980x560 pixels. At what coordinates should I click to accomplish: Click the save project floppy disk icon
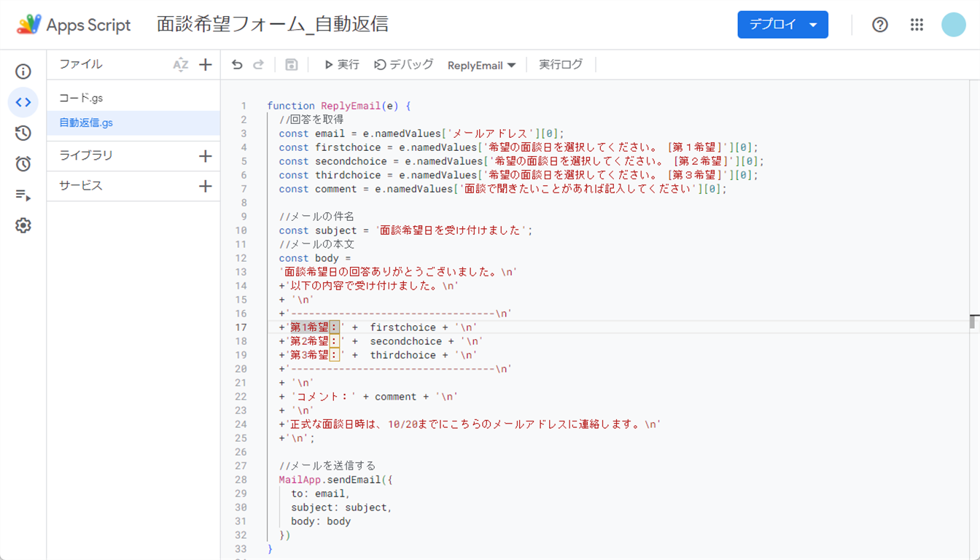pos(291,65)
